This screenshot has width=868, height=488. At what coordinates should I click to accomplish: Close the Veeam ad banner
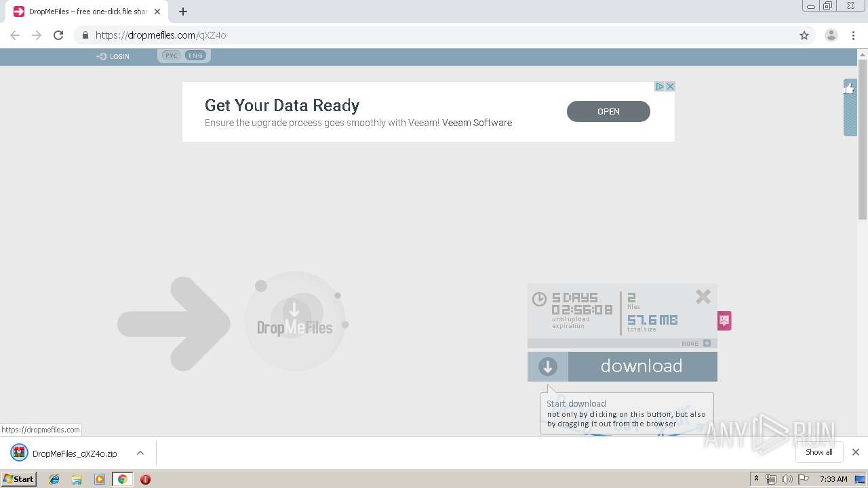coord(670,87)
